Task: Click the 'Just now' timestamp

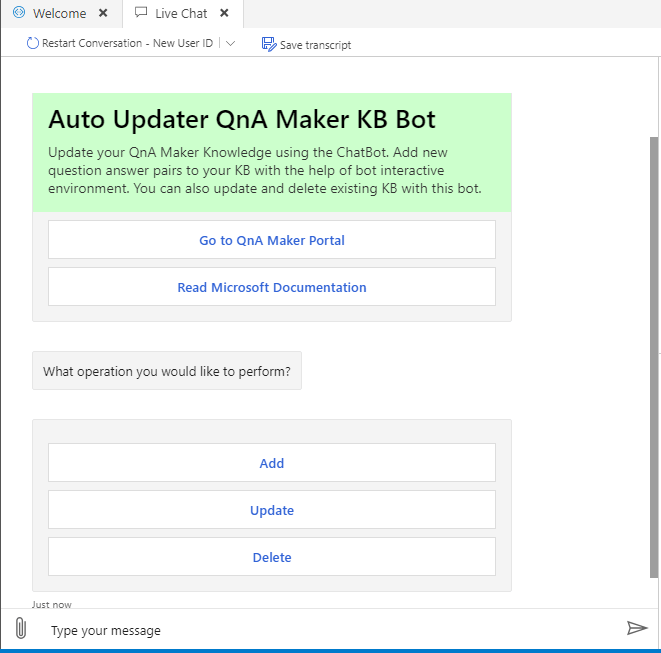Action: click(51, 604)
